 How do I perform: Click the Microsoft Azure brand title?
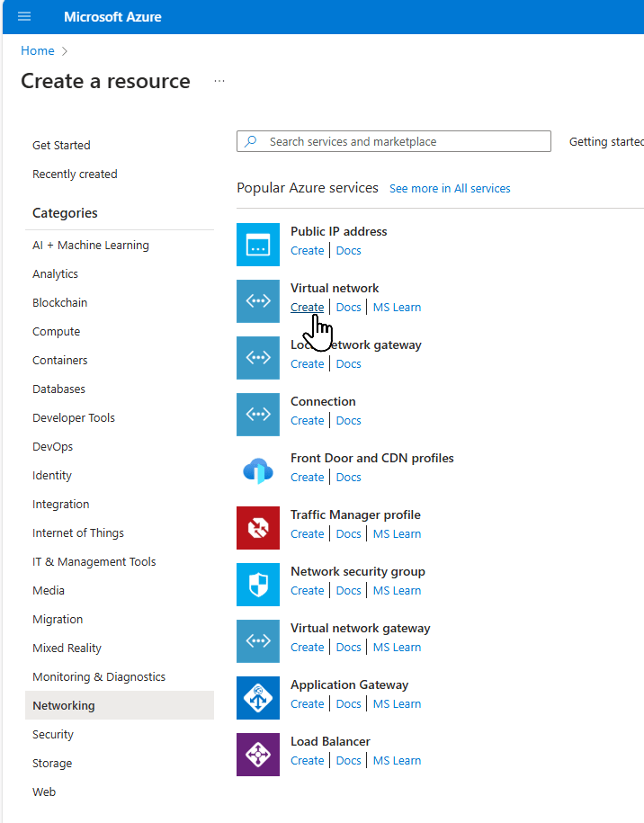(x=112, y=17)
